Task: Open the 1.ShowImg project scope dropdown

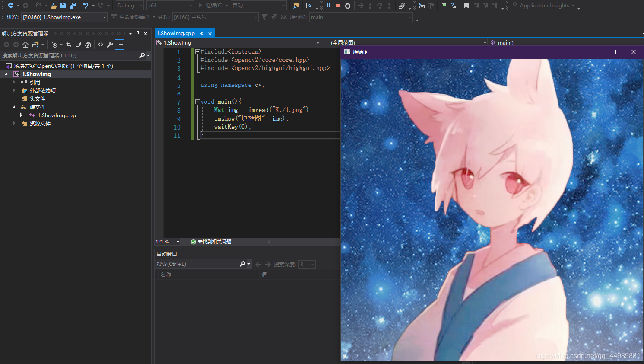Action: tap(238, 42)
